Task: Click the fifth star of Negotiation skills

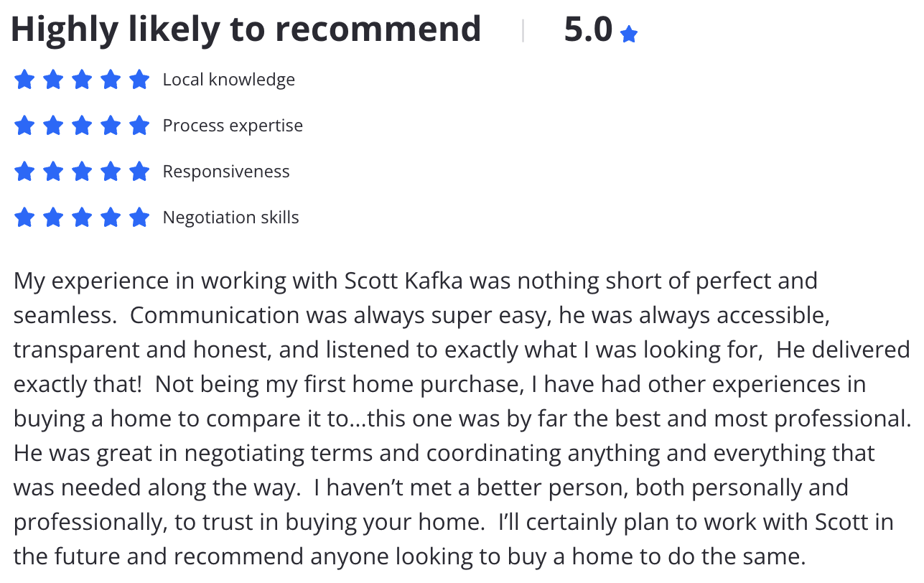Action: 139,217
